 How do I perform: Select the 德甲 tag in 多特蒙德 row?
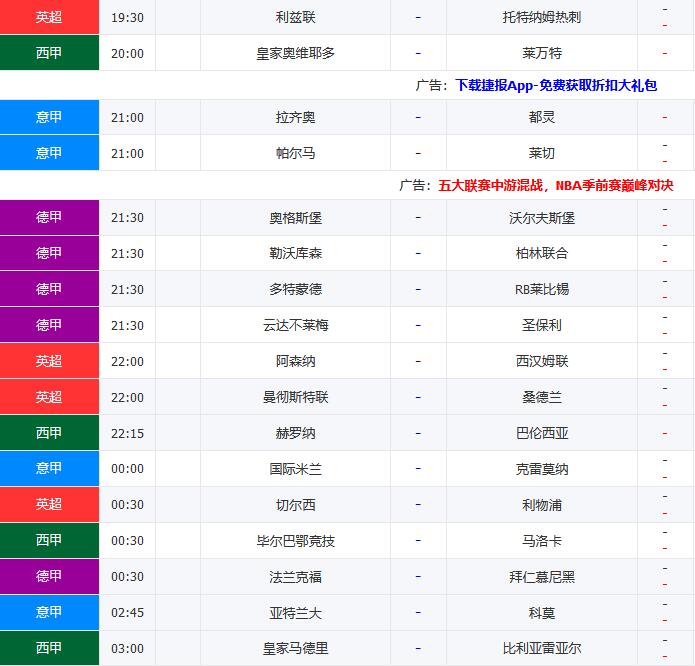[49, 289]
